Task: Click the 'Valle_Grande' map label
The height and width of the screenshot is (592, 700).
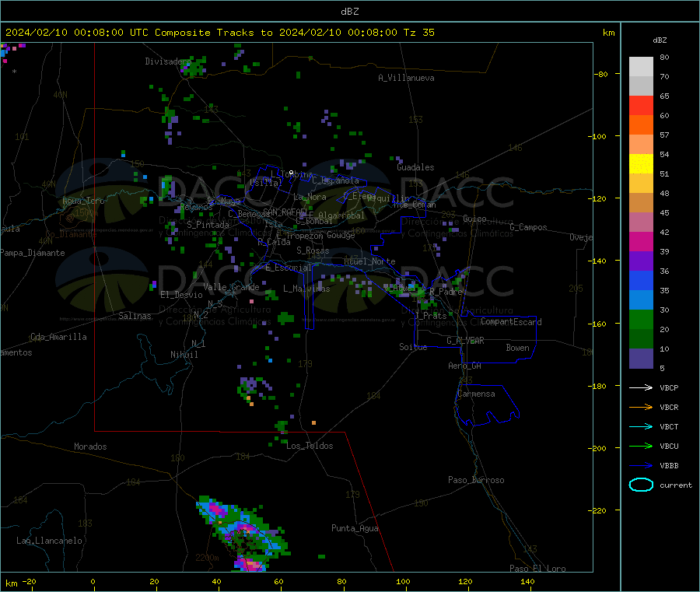Action: coord(231,287)
